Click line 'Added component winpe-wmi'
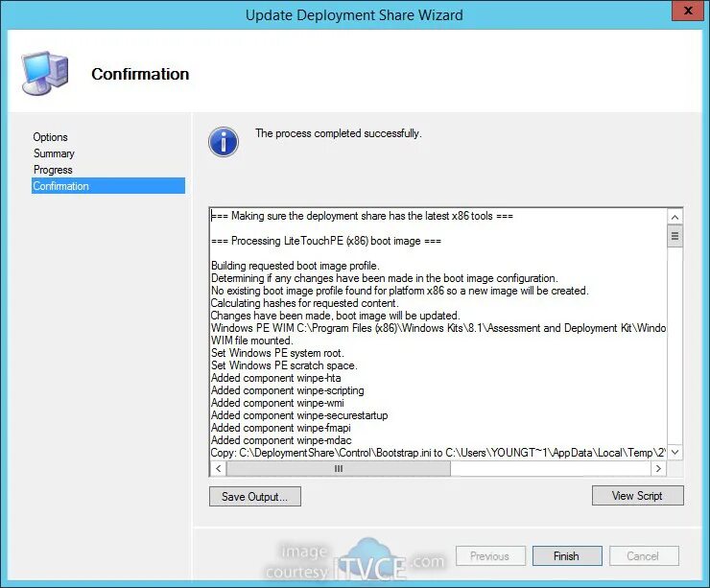 pos(277,403)
